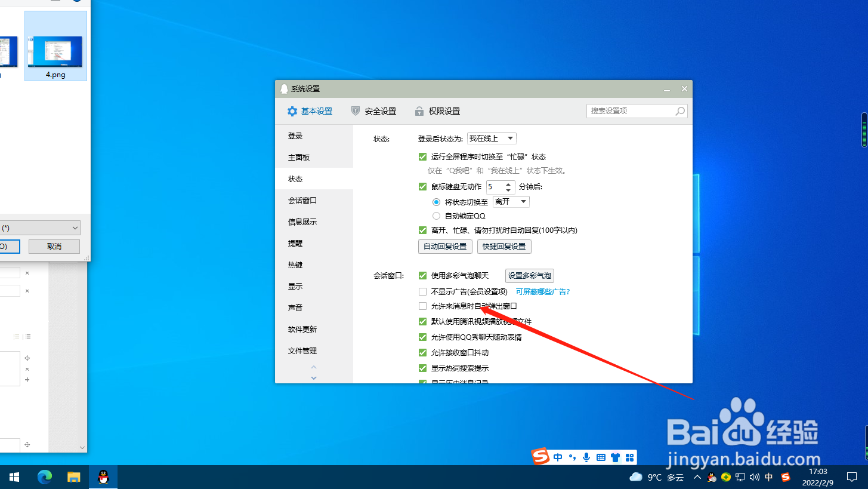The height and width of the screenshot is (489, 868).
Task: Toggle 显示热词搜索提示 checkbox
Action: pyautogui.click(x=423, y=368)
